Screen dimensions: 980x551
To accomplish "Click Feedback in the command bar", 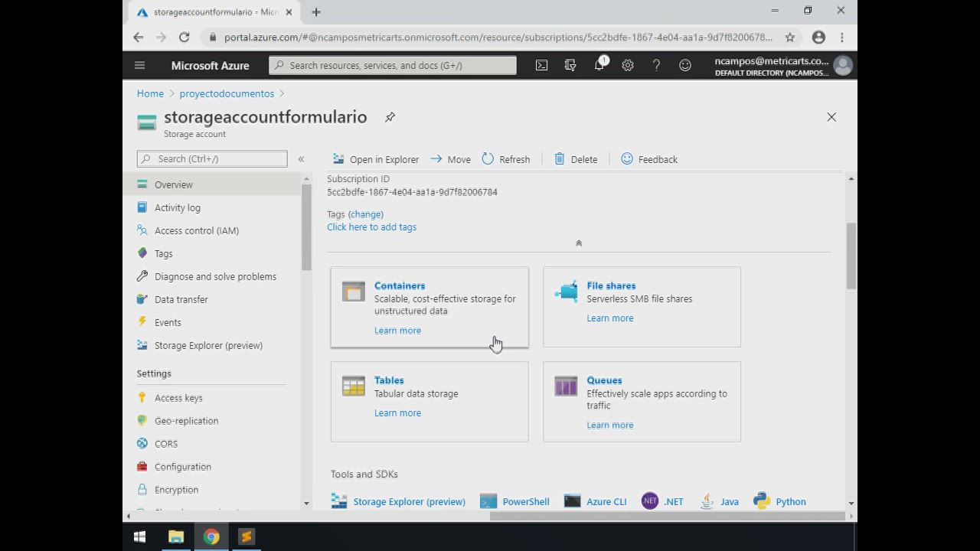I will coord(649,159).
